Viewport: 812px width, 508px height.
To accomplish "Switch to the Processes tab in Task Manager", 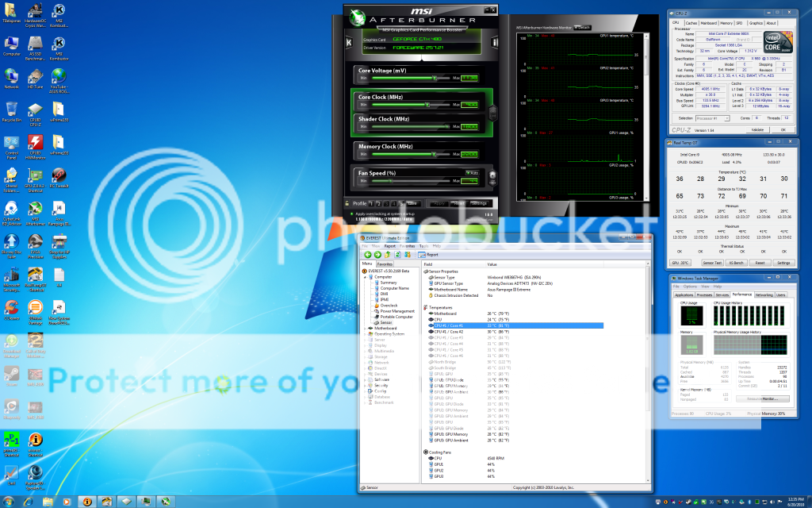I will coord(704,294).
